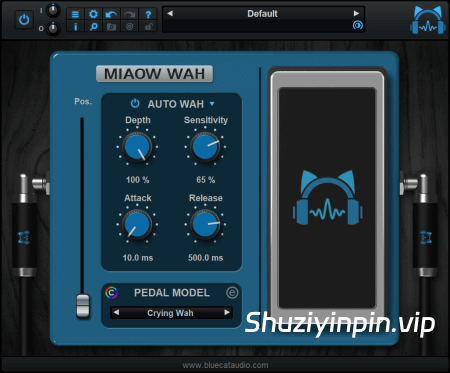Click the Blue Cat Audio logo
The width and height of the screenshot is (450, 373).
pyautogui.click(x=428, y=20)
